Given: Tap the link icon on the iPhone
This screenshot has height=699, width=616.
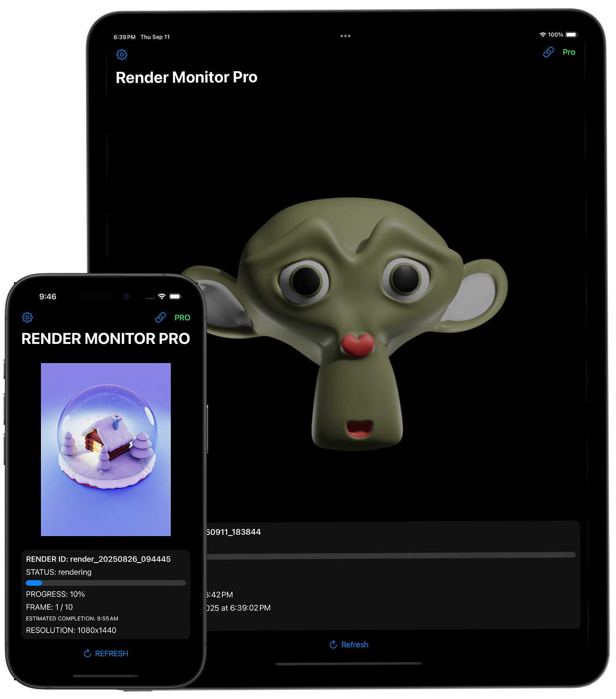Looking at the screenshot, I should pyautogui.click(x=160, y=318).
